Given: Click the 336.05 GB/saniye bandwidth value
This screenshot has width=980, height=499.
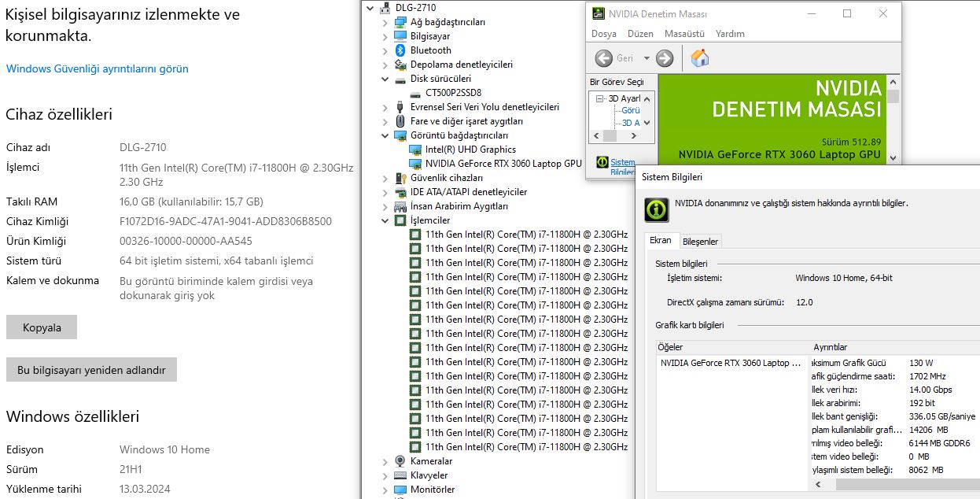Looking at the screenshot, I should pos(942,416).
